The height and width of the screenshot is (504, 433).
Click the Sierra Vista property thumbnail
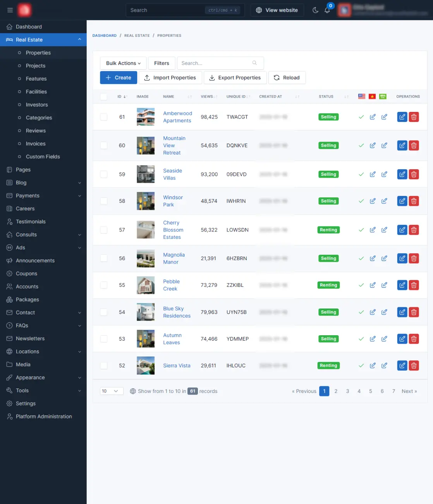coord(146,365)
